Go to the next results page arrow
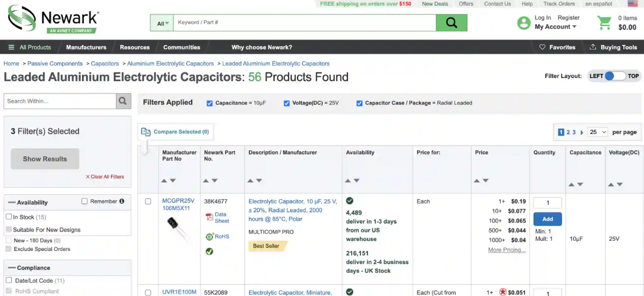 point(582,132)
